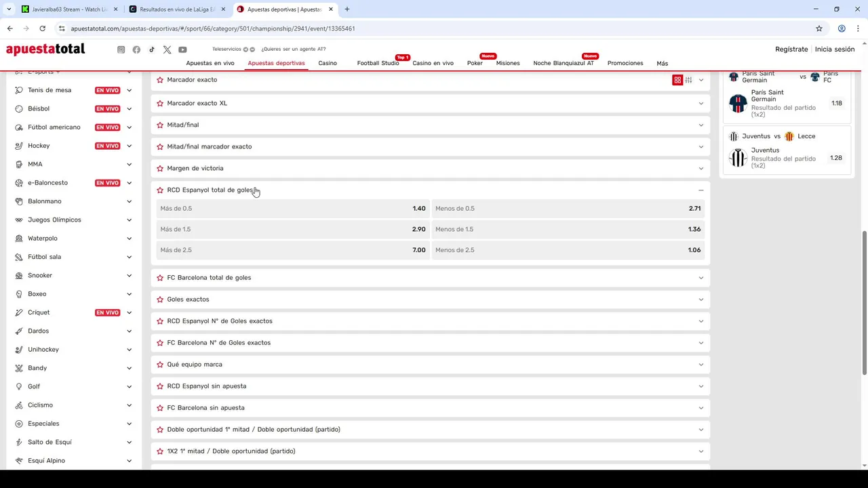Open the Poker menu item

point(475,63)
